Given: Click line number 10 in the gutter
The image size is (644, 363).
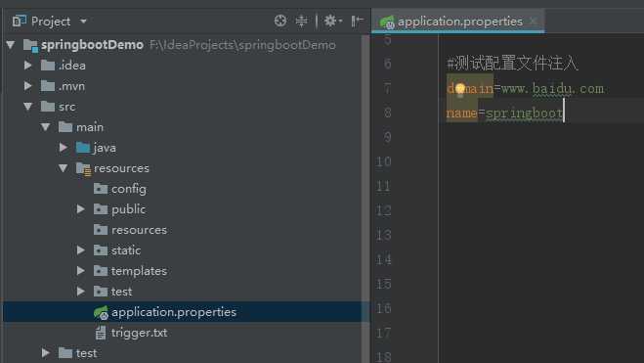Looking at the screenshot, I should pyautogui.click(x=384, y=161).
